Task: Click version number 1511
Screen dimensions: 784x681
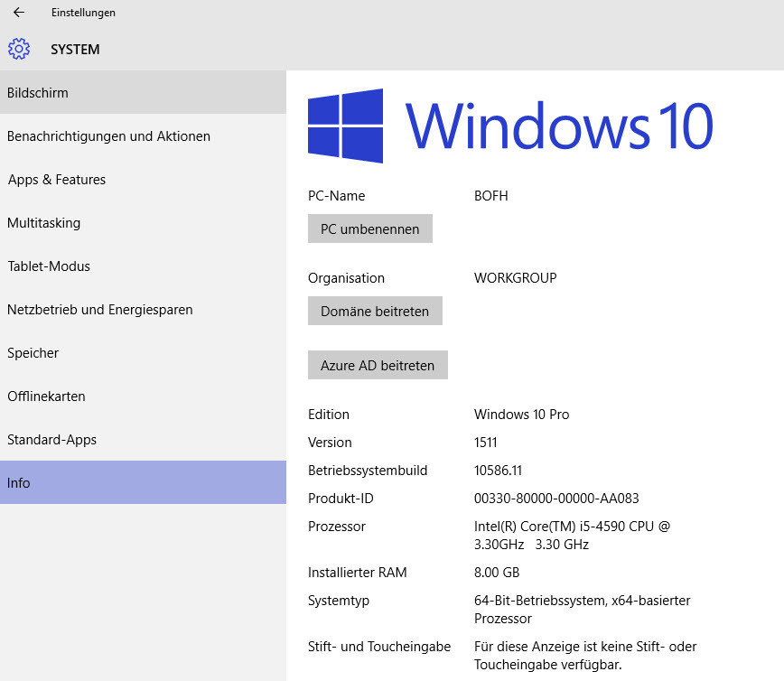Action: point(486,442)
